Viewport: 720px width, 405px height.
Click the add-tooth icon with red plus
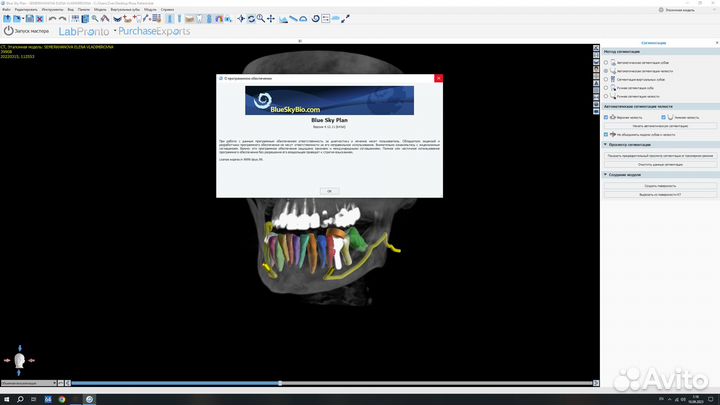137,19
